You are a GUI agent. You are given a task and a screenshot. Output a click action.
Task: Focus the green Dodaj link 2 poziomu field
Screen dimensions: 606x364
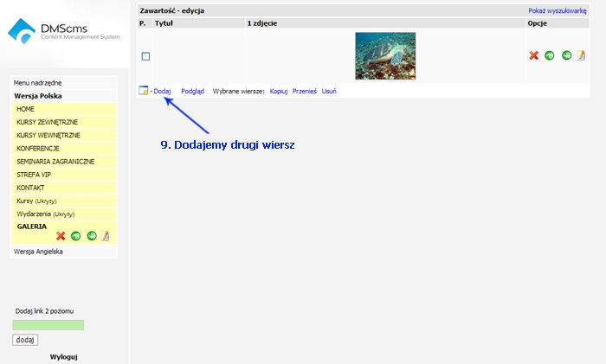point(48,325)
